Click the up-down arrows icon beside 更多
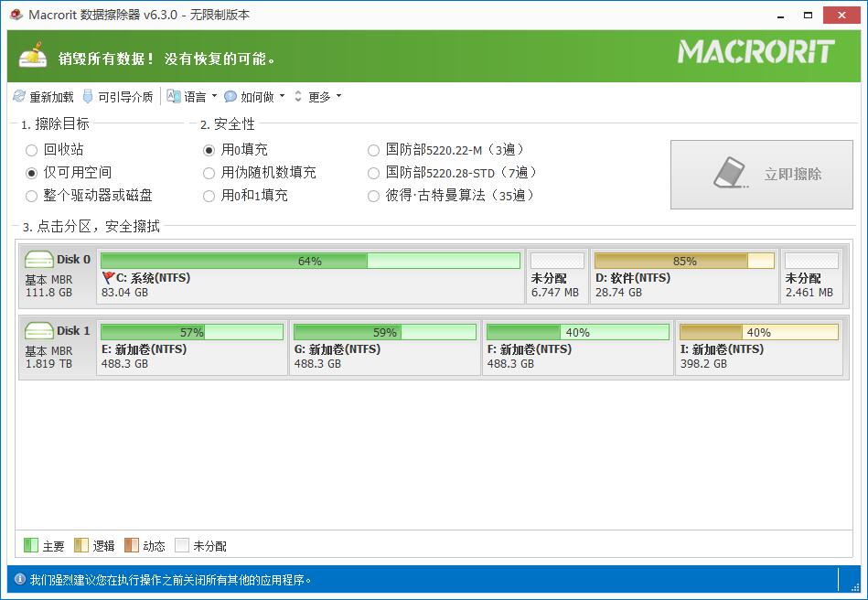This screenshot has height=600, width=868. point(298,96)
